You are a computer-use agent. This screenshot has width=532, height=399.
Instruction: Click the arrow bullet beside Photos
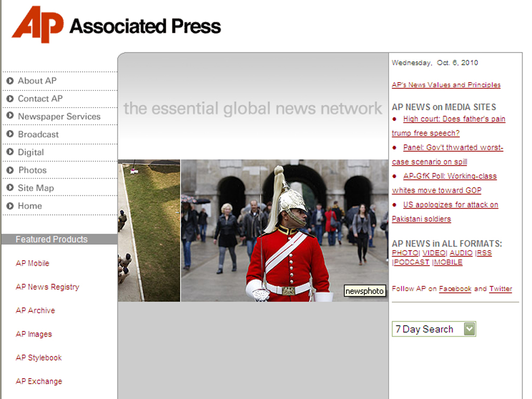(x=10, y=170)
